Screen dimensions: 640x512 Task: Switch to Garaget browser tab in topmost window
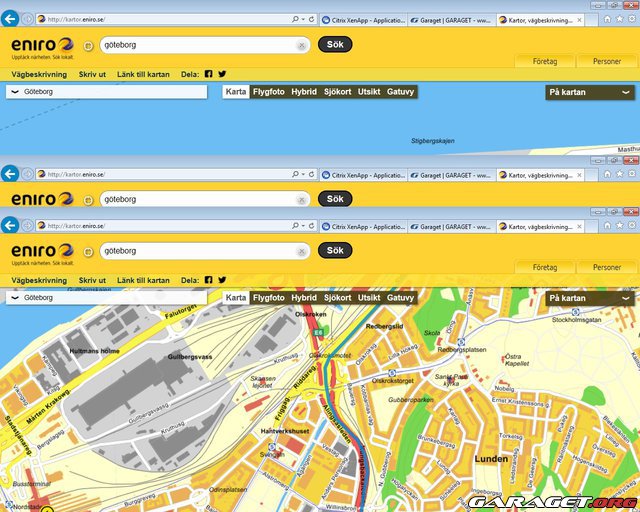(x=450, y=20)
